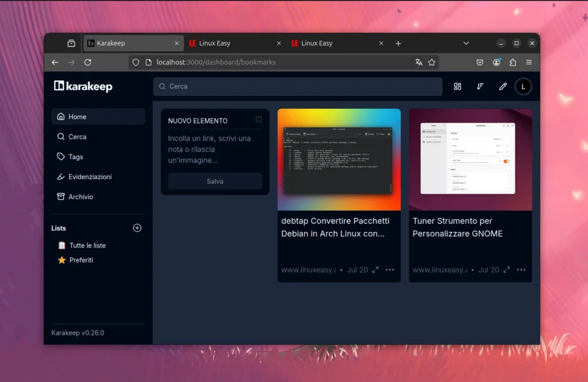Open the sort order menu
This screenshot has width=588, height=382.
click(x=481, y=86)
